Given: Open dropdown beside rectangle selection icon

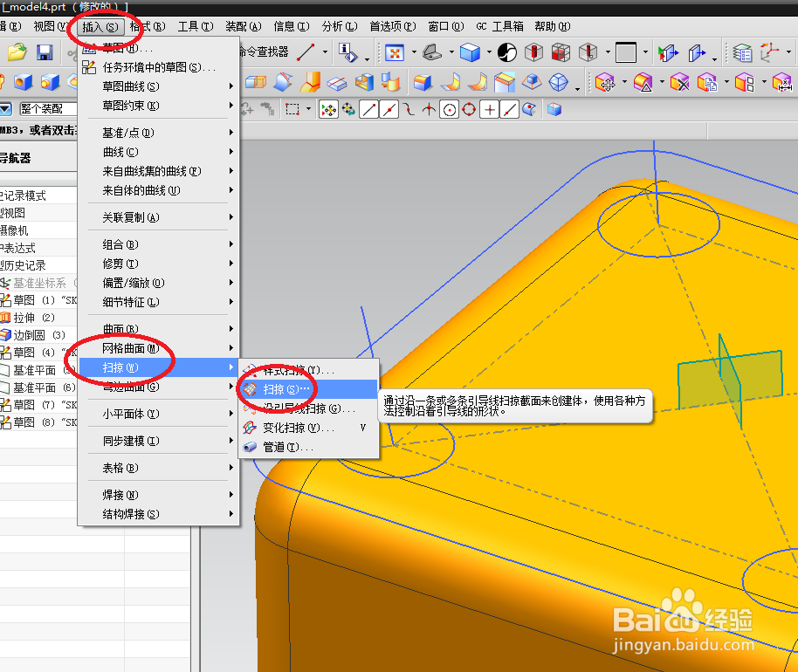Looking at the screenshot, I should pyautogui.click(x=308, y=109).
